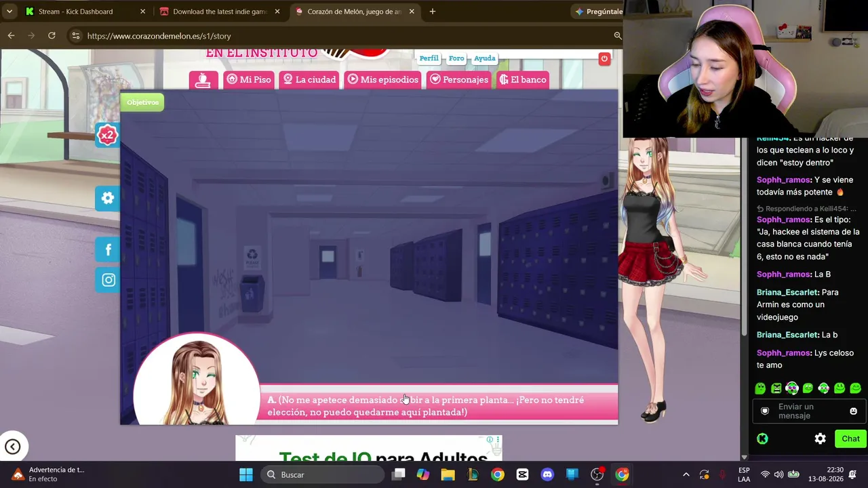Viewport: 868px width, 488px height.
Task: Open the volume control in system tray
Action: tap(778, 474)
